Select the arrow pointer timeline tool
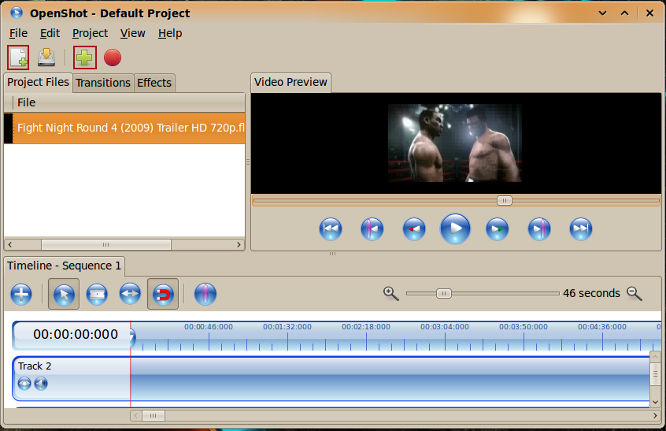This screenshot has width=666, height=431. point(64,294)
